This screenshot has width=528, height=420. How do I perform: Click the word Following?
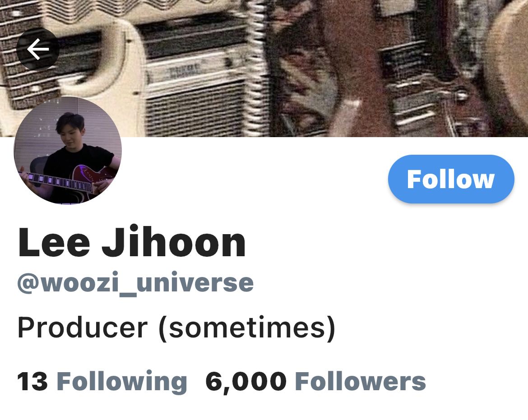coord(122,382)
